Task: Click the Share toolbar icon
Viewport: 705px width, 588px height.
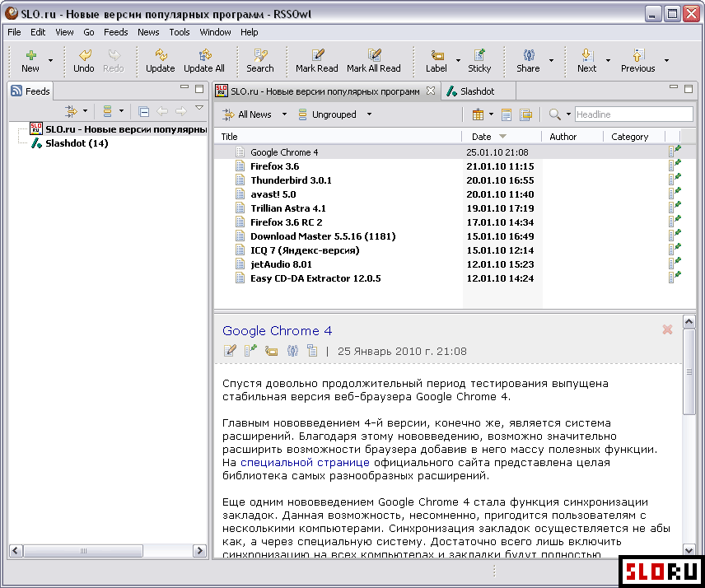Action: pyautogui.click(x=528, y=55)
